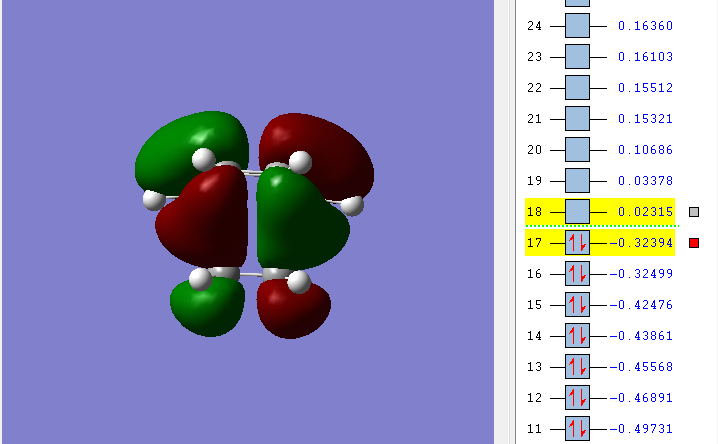Select the orbital number 21 label
This screenshot has width=718, height=444.
click(x=534, y=119)
